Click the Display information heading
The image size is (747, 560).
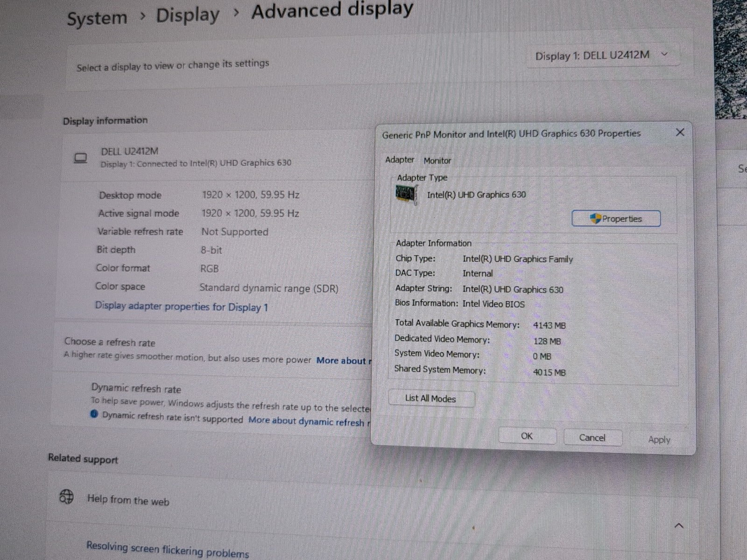[106, 120]
